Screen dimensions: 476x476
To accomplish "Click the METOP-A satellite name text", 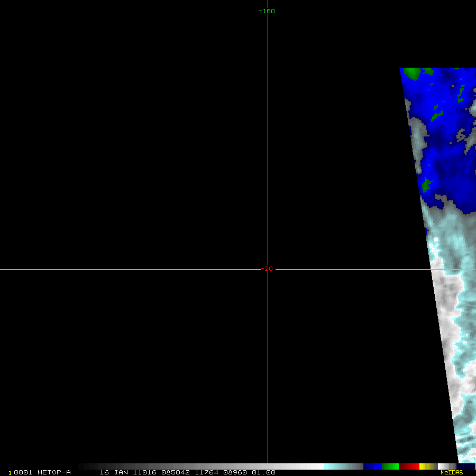I will click(54, 472).
